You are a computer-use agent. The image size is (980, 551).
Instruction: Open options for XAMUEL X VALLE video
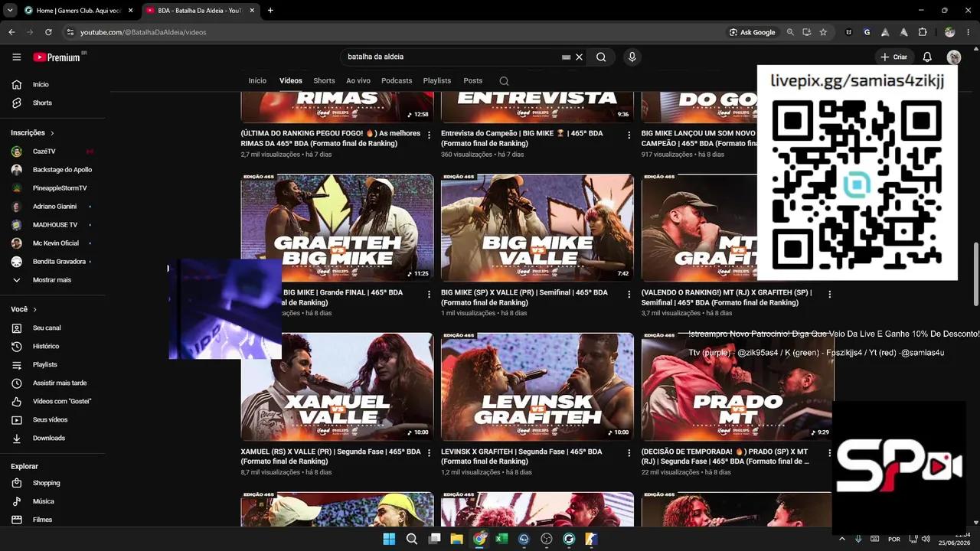pos(429,453)
